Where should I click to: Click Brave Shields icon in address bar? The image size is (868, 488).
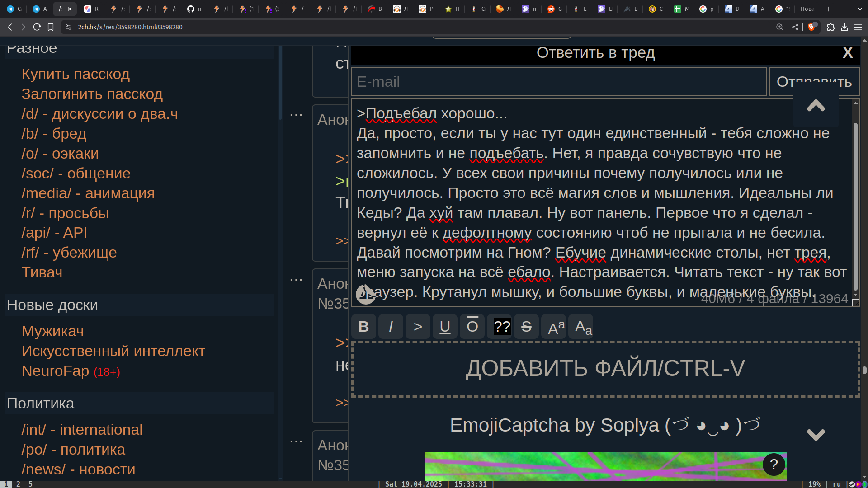[812, 27]
